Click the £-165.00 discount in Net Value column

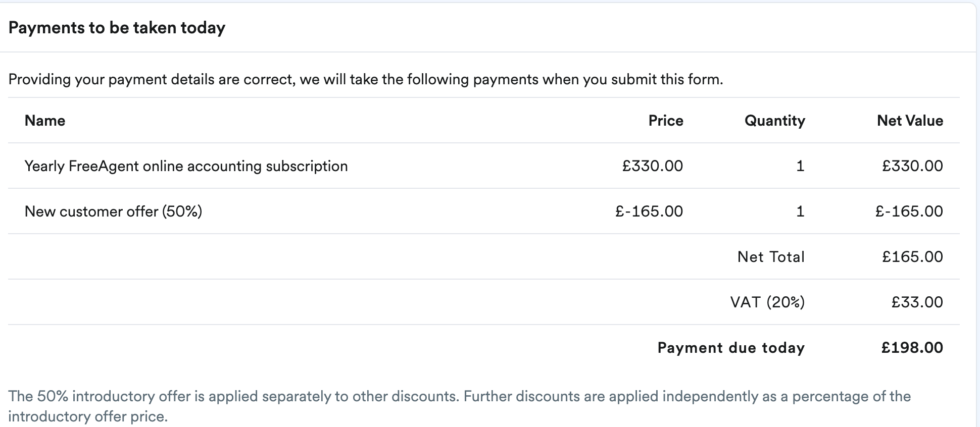(x=909, y=211)
